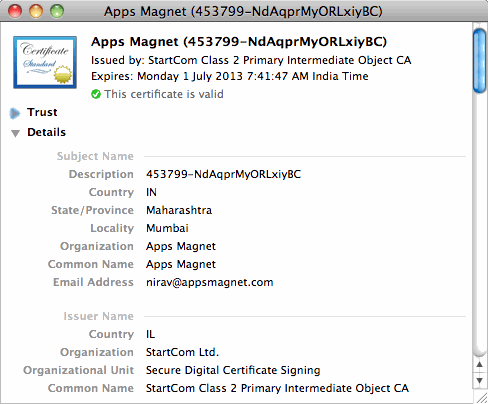This screenshot has height=404, width=488.
Task: Click the Email Address label
Action: click(x=93, y=282)
